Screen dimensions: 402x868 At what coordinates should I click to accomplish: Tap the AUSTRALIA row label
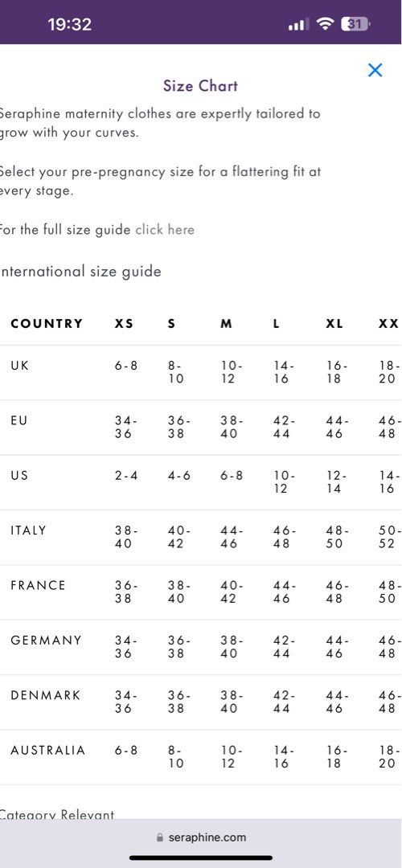pyautogui.click(x=48, y=751)
